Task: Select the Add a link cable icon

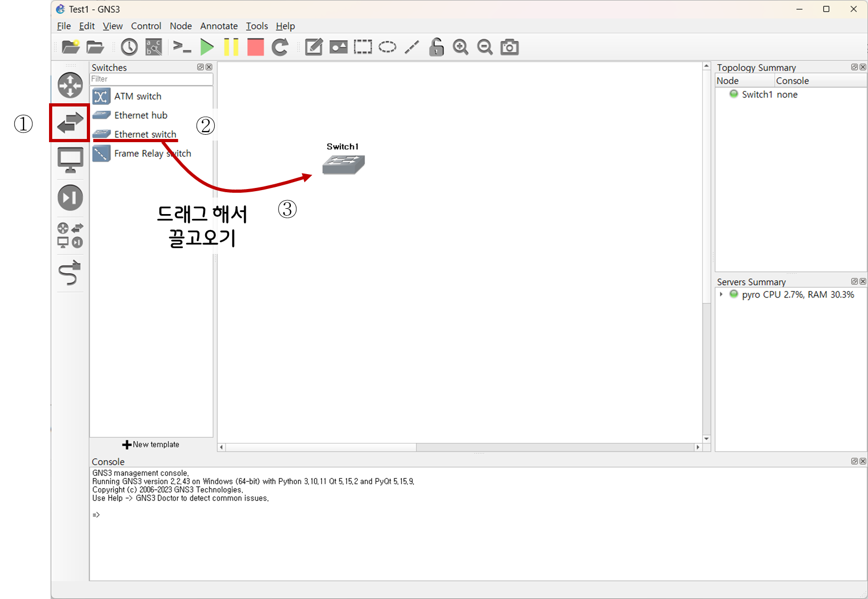Action: click(70, 273)
